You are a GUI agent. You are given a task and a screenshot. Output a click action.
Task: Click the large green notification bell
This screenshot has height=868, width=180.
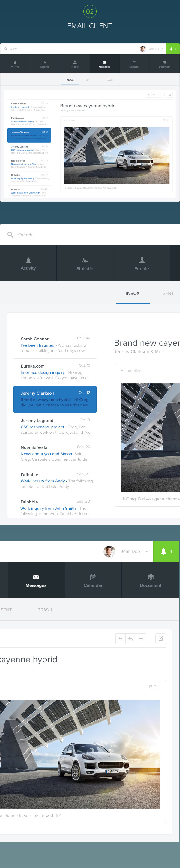164,551
